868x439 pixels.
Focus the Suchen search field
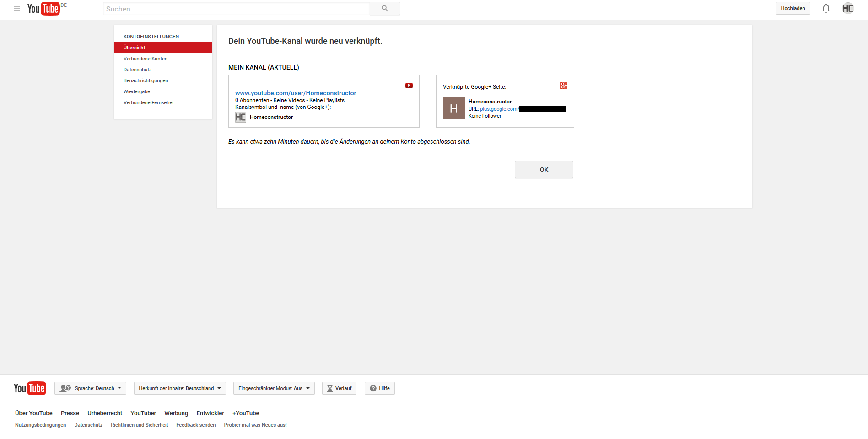(x=237, y=9)
